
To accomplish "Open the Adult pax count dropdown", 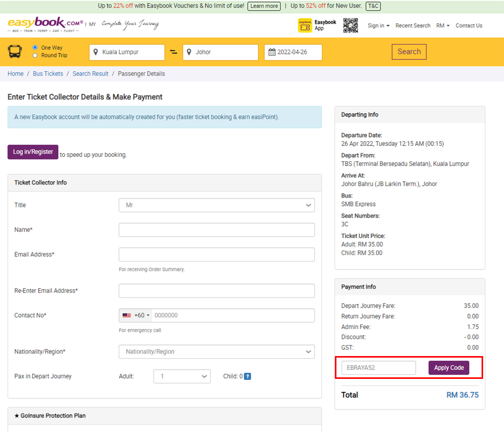I will [x=182, y=376].
